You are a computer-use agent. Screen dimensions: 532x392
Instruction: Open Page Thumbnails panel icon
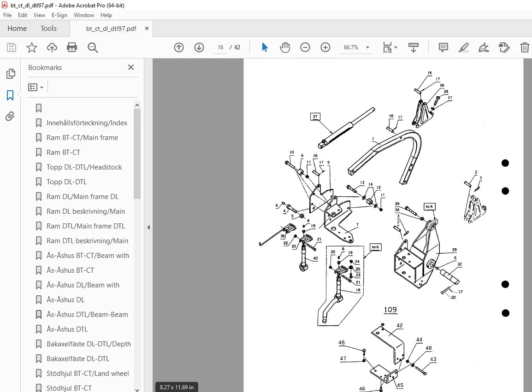click(x=11, y=74)
